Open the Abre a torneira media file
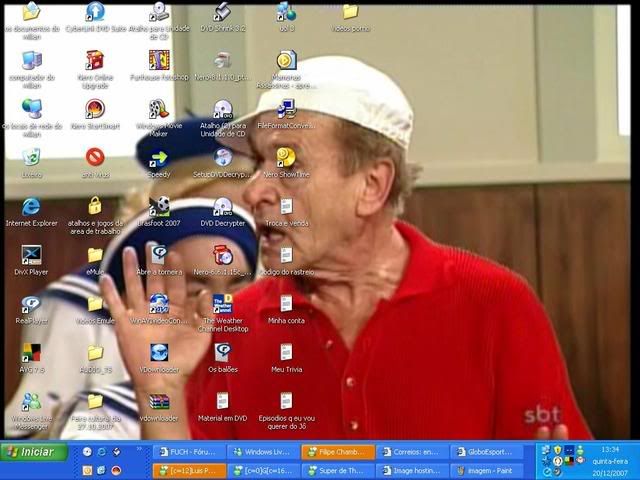The height and width of the screenshot is (480, 640). tap(159, 255)
